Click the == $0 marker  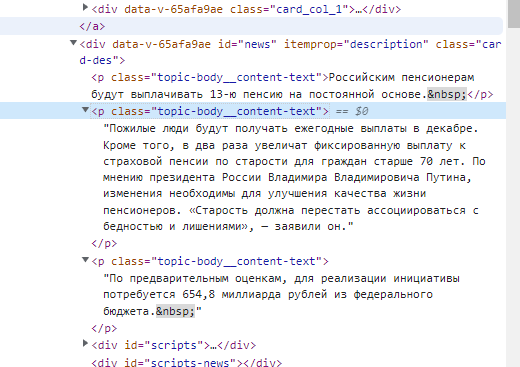coord(352,111)
